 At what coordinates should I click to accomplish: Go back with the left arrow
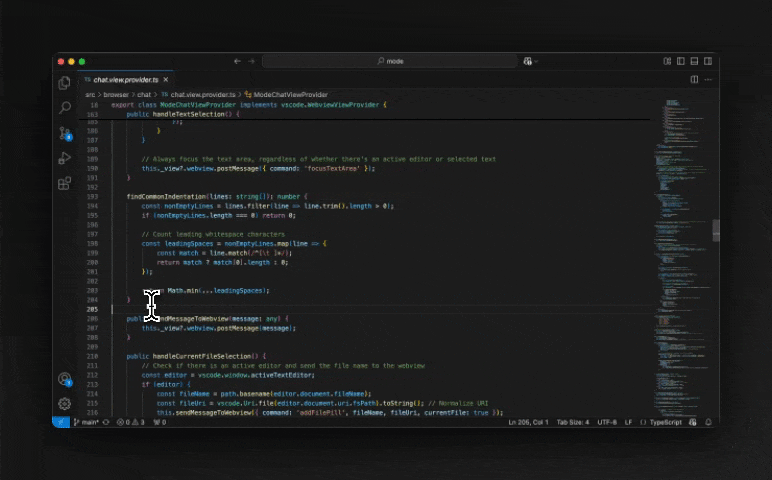[237, 61]
